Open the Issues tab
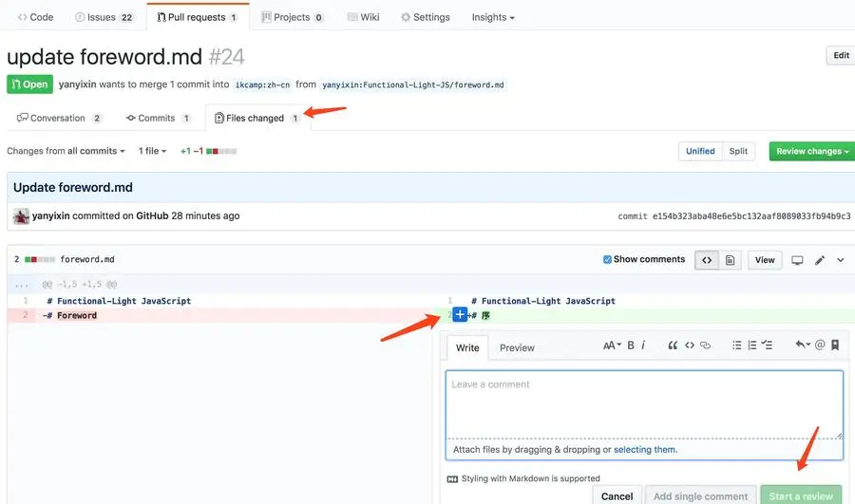The height and width of the screenshot is (504, 855). 104,17
